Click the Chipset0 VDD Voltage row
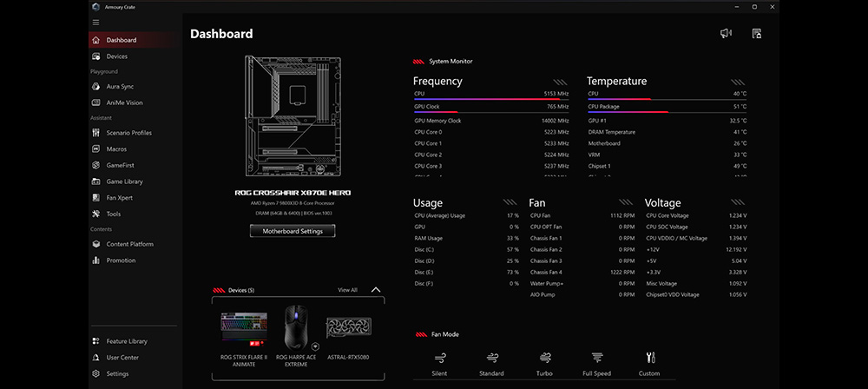 pos(696,295)
